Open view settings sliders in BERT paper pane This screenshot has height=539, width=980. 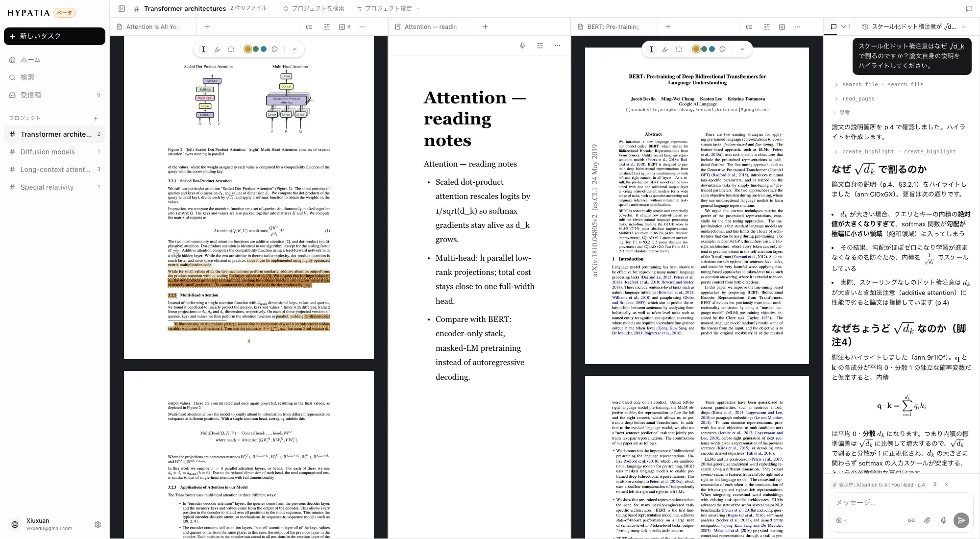coord(767,27)
